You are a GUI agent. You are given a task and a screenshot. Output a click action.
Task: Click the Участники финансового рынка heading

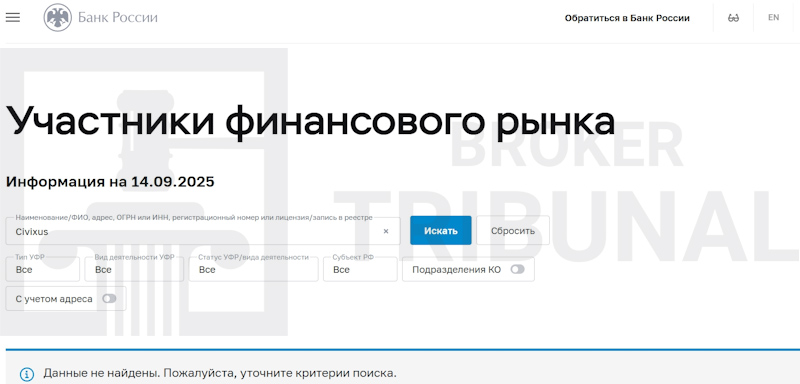(x=311, y=121)
